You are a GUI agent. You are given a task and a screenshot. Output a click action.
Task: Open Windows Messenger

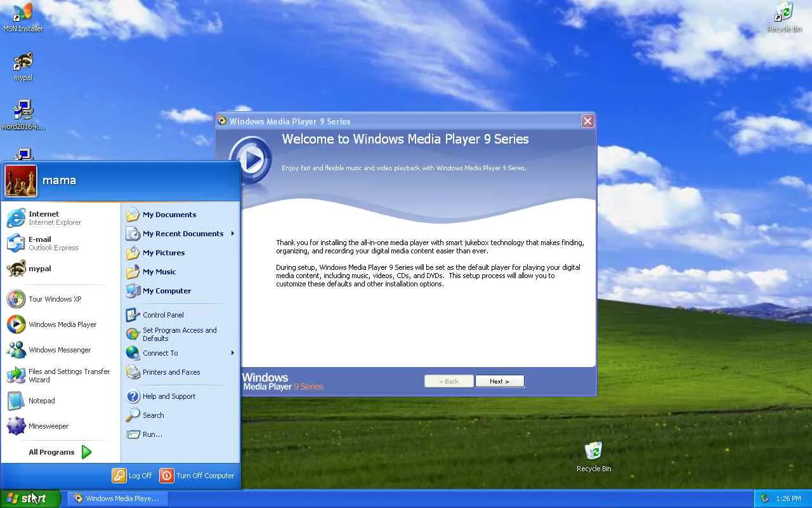pyautogui.click(x=61, y=350)
